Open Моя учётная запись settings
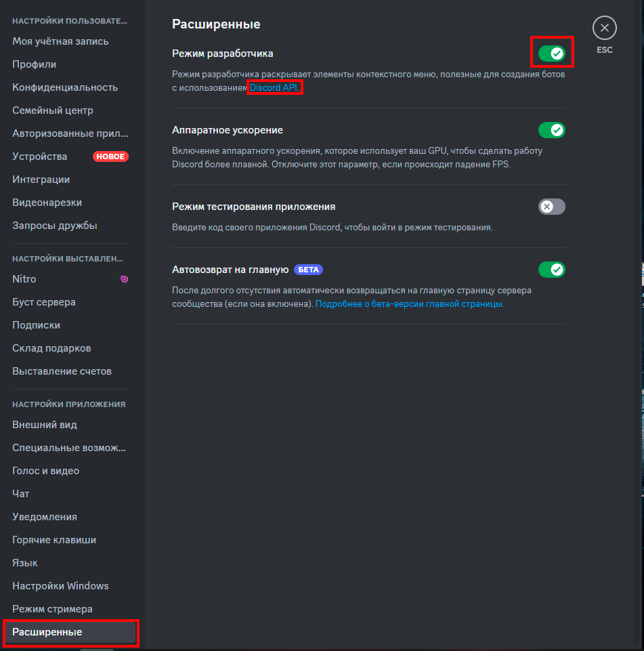The width and height of the screenshot is (644, 651). tap(60, 41)
